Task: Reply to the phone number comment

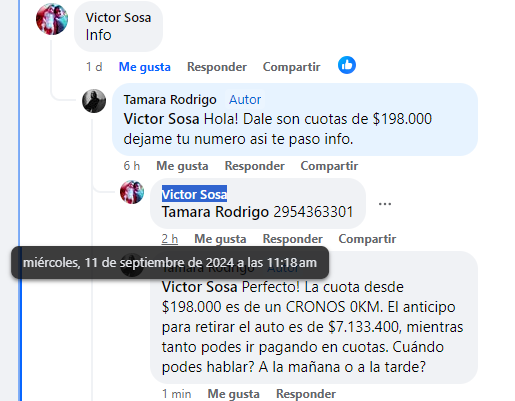Action: pos(293,239)
